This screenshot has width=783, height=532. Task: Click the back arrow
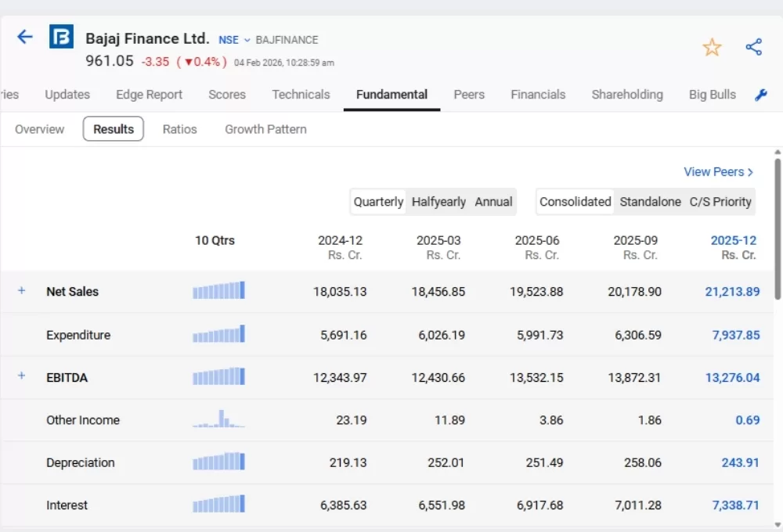24,36
